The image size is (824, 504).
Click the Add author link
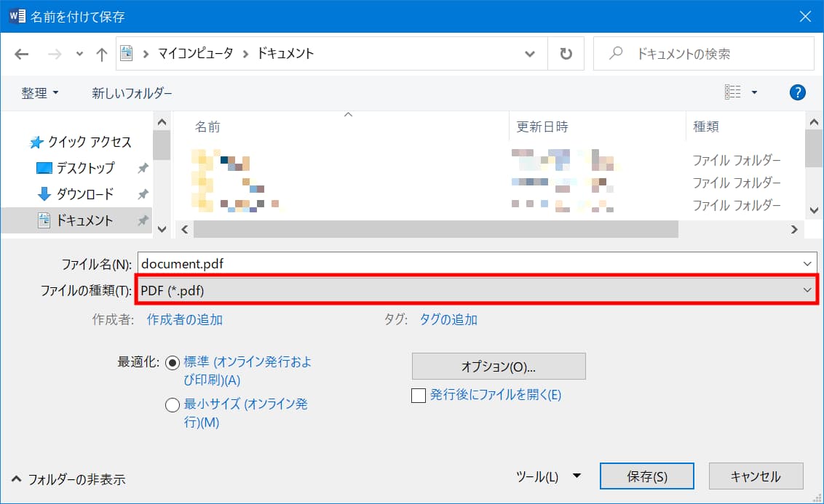(185, 319)
